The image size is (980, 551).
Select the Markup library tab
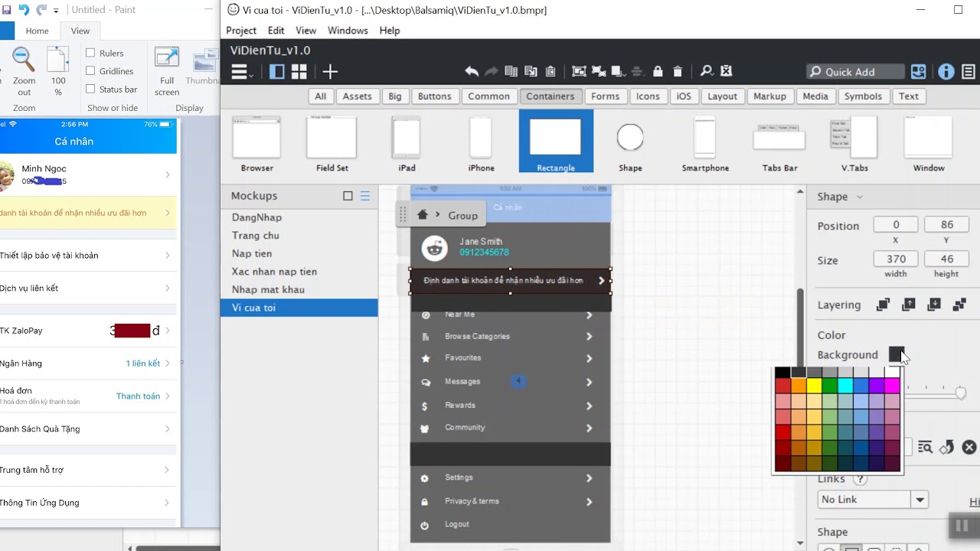(769, 96)
